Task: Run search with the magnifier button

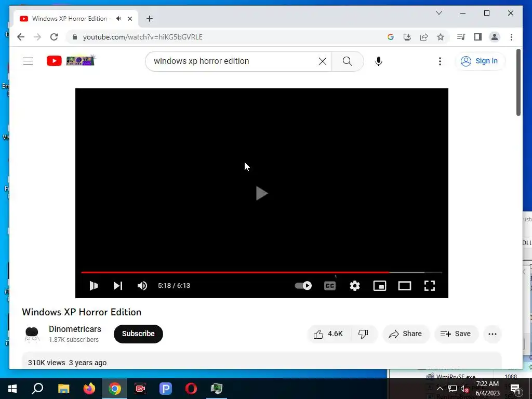Action: pyautogui.click(x=347, y=61)
